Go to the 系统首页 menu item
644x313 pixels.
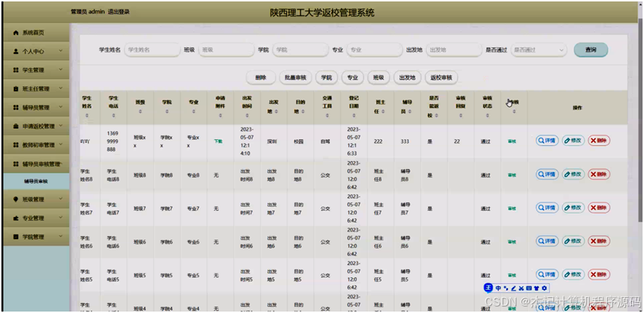(36, 33)
